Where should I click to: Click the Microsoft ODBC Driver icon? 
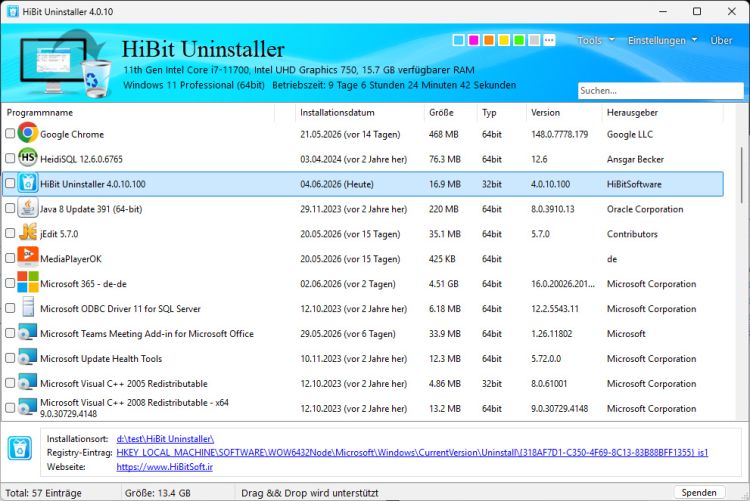pos(28,308)
